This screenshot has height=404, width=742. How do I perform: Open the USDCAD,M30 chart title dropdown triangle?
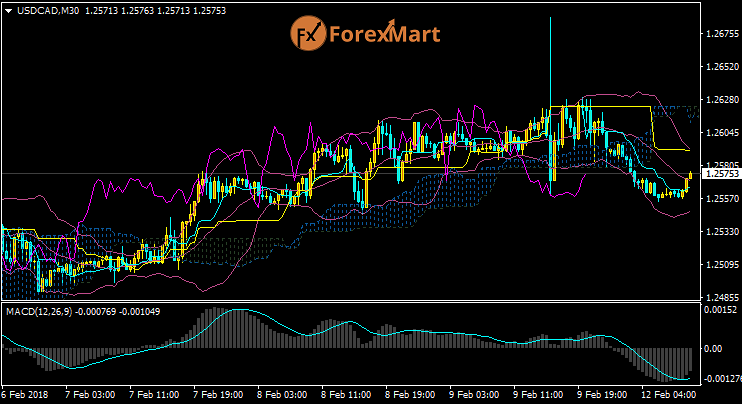(8, 10)
